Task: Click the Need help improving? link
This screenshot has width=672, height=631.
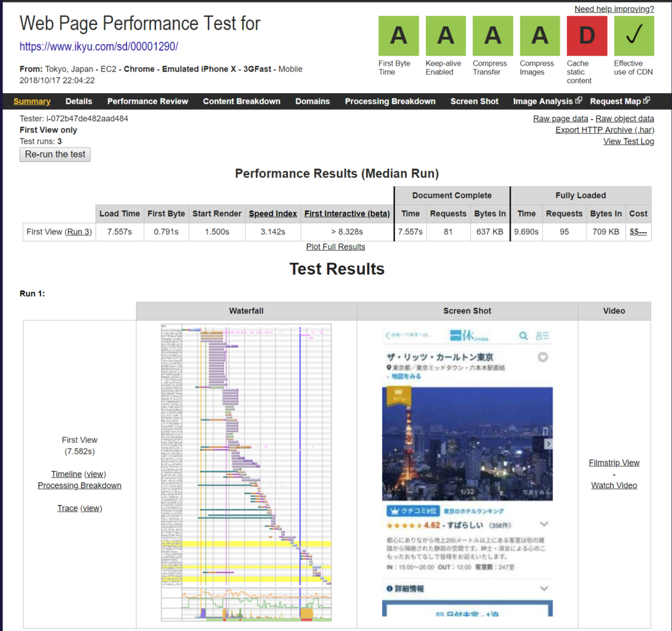Action: 614,9
